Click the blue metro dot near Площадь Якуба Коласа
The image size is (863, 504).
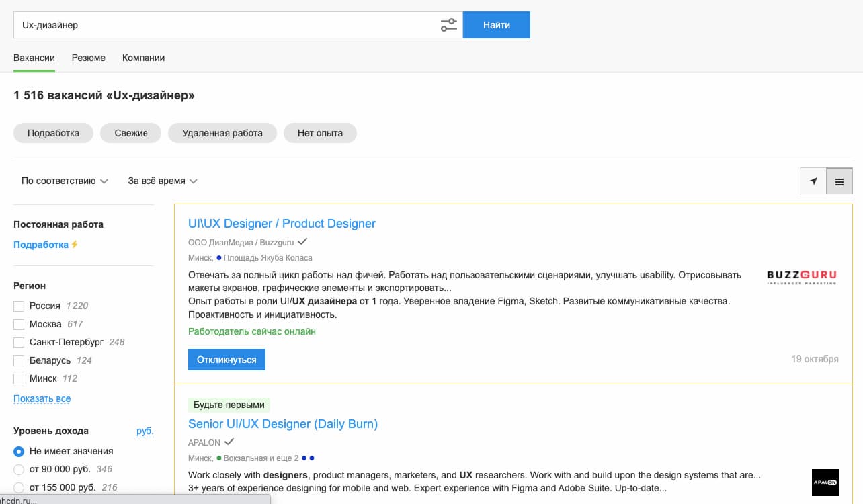(219, 257)
